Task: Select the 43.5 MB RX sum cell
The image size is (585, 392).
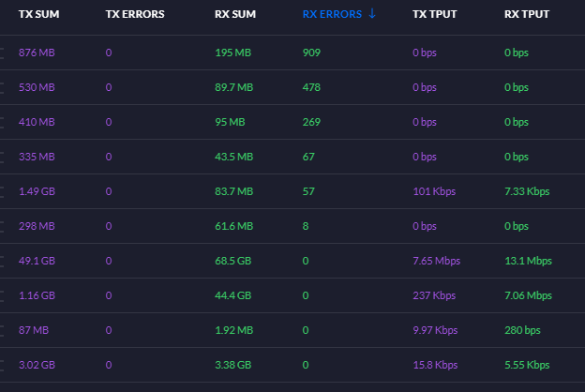Action: tap(234, 157)
